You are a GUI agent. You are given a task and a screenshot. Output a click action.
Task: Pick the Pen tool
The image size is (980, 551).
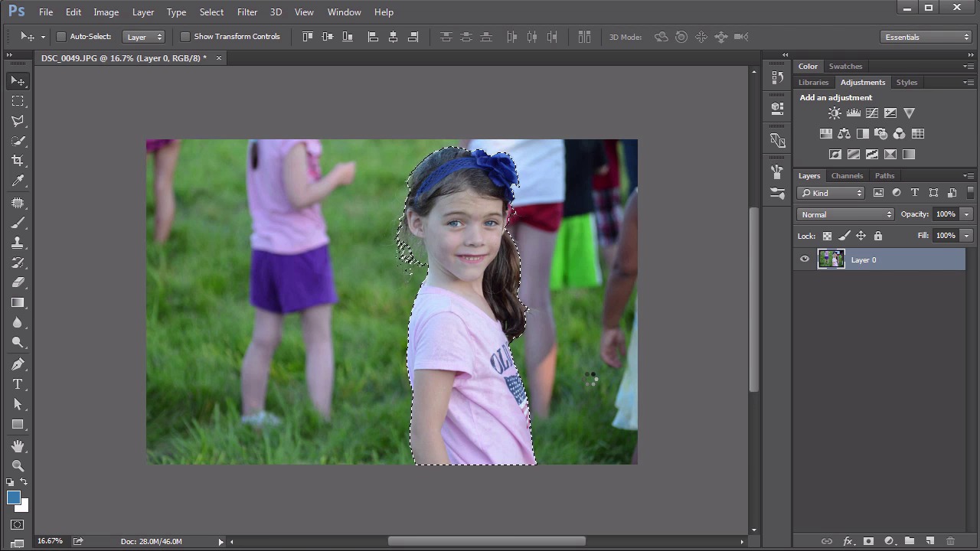coord(18,364)
